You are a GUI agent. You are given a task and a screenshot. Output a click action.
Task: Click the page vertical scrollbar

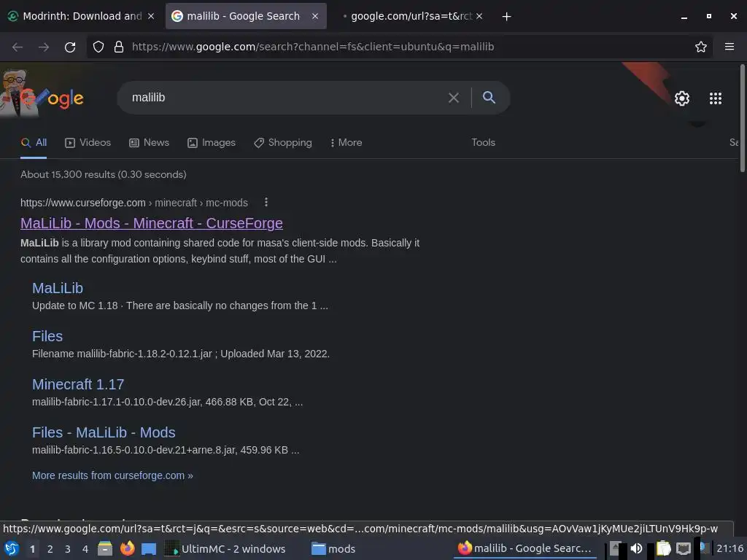pyautogui.click(x=742, y=119)
